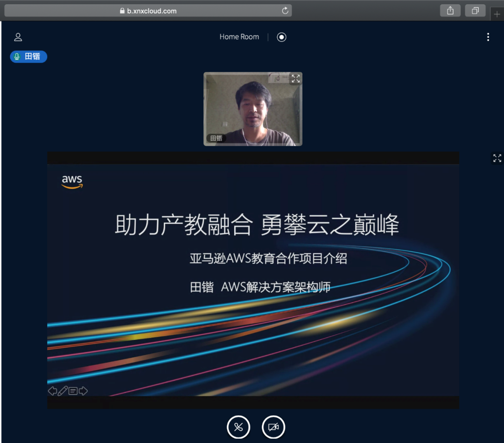The height and width of the screenshot is (443, 504).
Task: Show all browser tabs overview
Action: coord(475,11)
